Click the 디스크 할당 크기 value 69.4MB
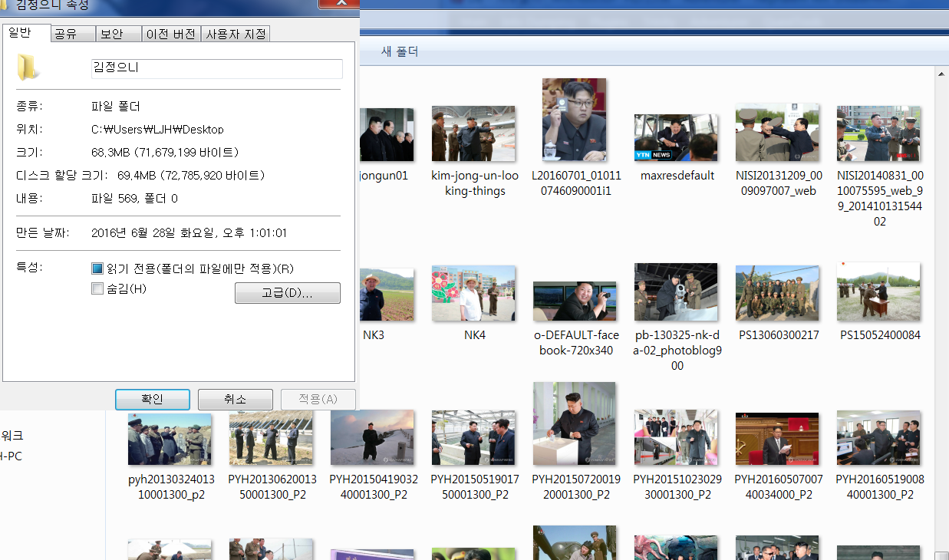This screenshot has width=949, height=560. [x=191, y=176]
